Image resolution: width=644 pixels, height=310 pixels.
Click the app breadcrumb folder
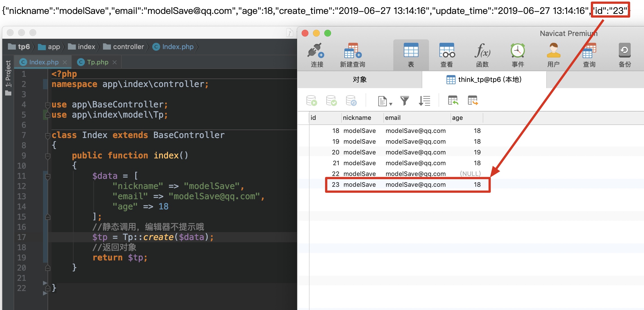(49, 46)
